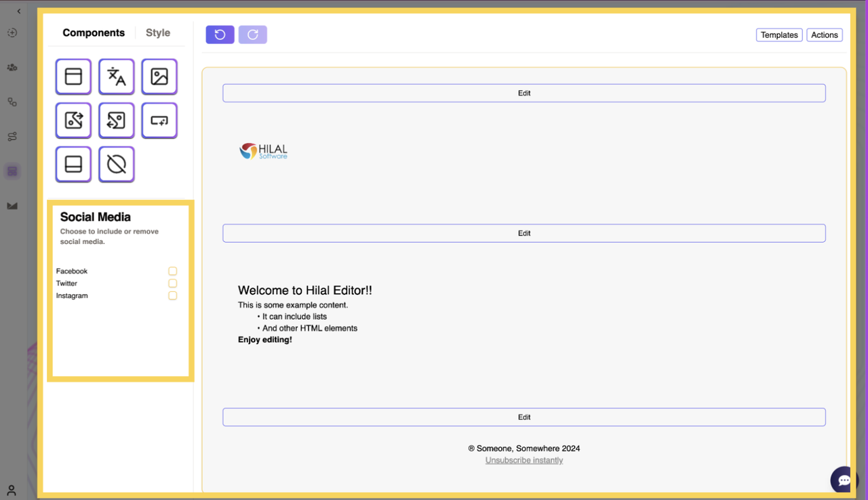Select the crossed-out circle component
The height and width of the screenshot is (500, 868).
point(117,164)
